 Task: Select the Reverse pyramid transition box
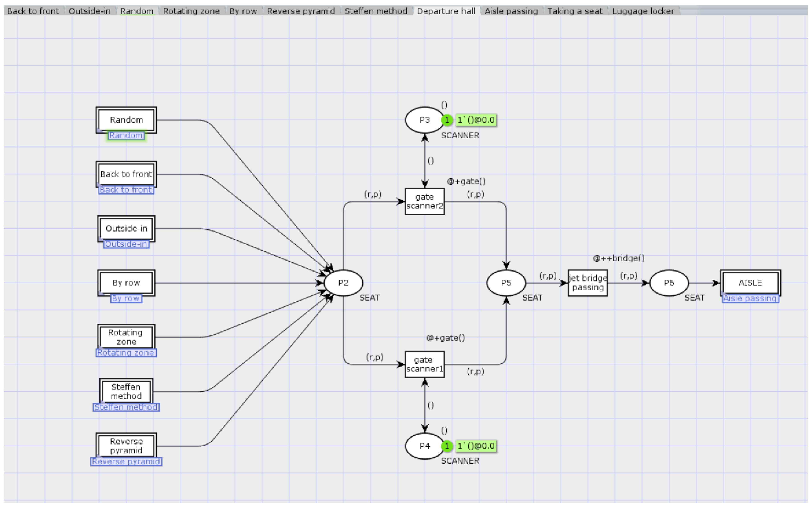click(126, 446)
